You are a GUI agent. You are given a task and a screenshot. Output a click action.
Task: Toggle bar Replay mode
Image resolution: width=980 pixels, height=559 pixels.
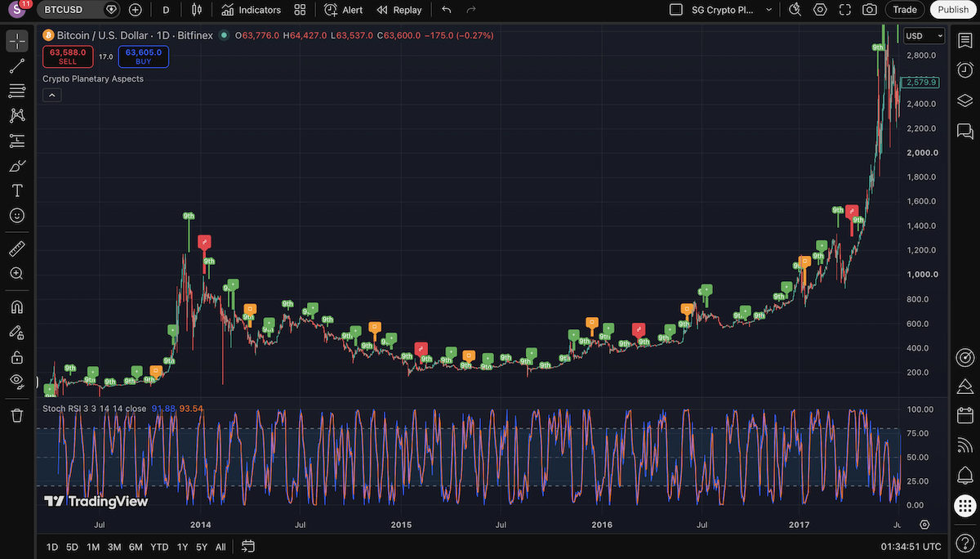(399, 10)
